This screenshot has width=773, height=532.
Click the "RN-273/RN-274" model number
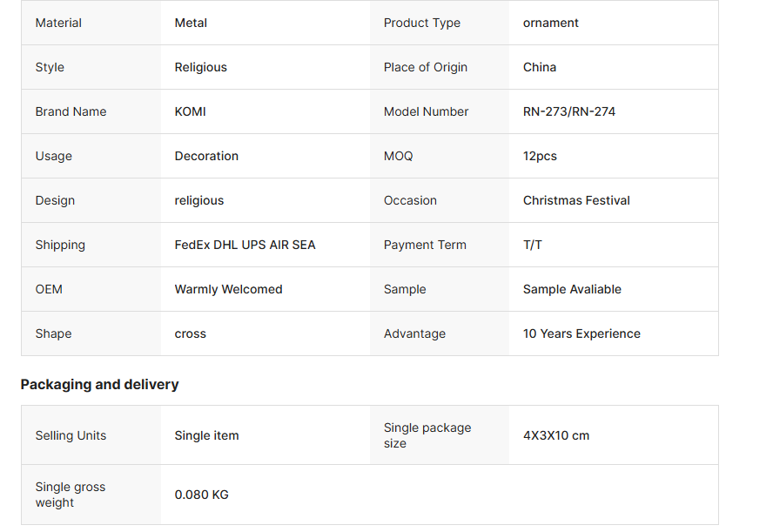pos(568,111)
